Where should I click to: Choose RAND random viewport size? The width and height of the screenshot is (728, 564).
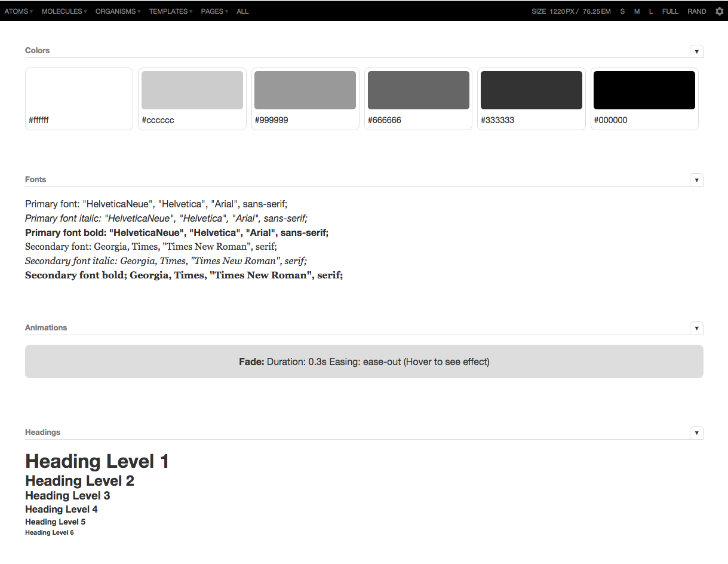coord(697,11)
